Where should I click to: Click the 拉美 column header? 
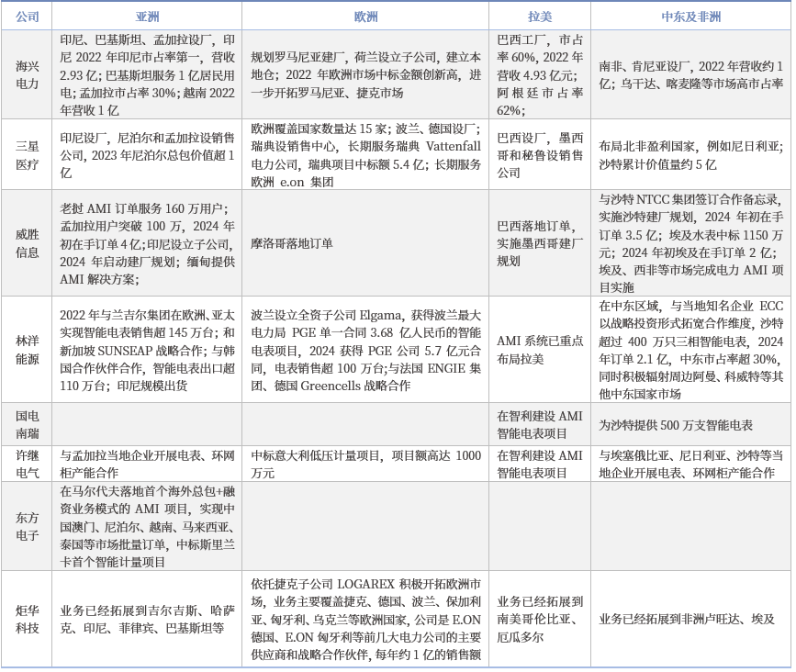pos(540,17)
